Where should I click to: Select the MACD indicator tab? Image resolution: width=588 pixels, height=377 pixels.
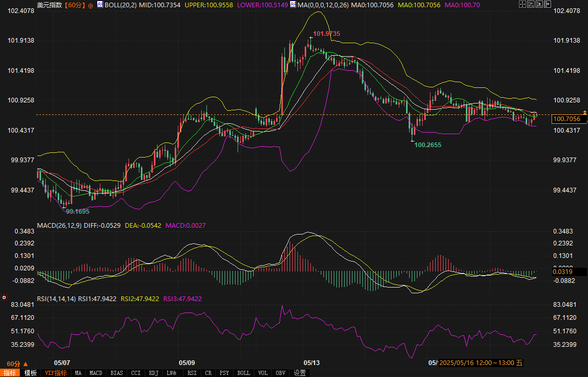96,373
